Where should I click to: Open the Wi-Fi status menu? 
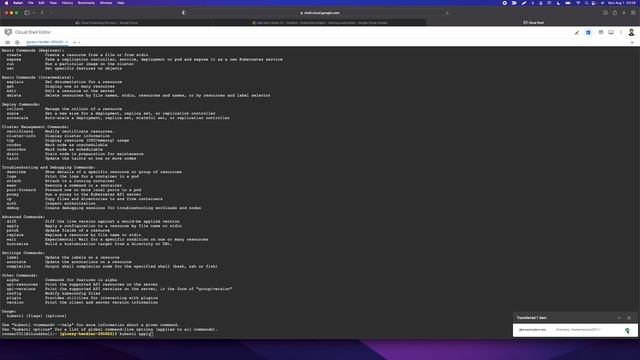[578, 3]
